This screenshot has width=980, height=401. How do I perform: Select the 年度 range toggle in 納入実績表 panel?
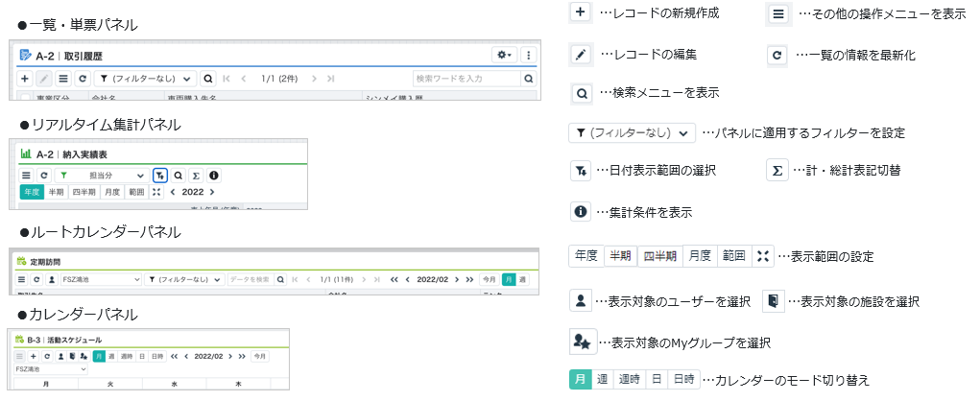pos(31,192)
